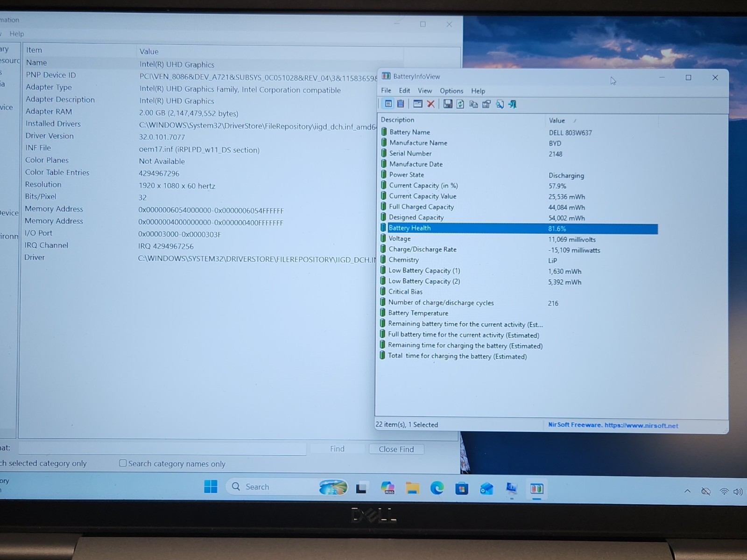Open the Edit menu in BatteryInfoView
Image resolution: width=747 pixels, height=560 pixels.
pos(404,91)
